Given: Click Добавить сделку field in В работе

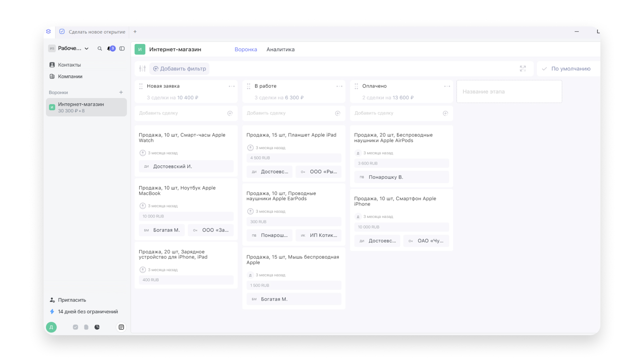Looking at the screenshot, I should point(294,113).
